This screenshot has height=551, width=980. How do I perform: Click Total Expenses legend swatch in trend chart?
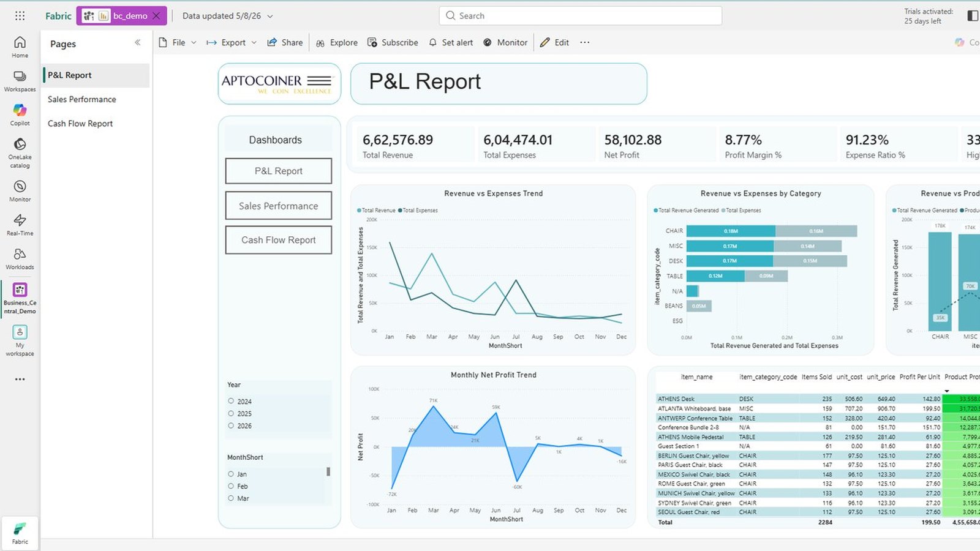click(400, 210)
